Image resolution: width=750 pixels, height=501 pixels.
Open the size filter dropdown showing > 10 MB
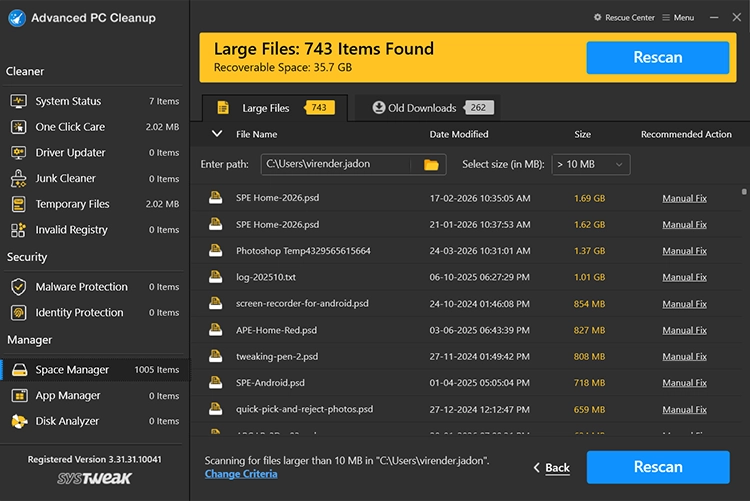[x=590, y=164]
